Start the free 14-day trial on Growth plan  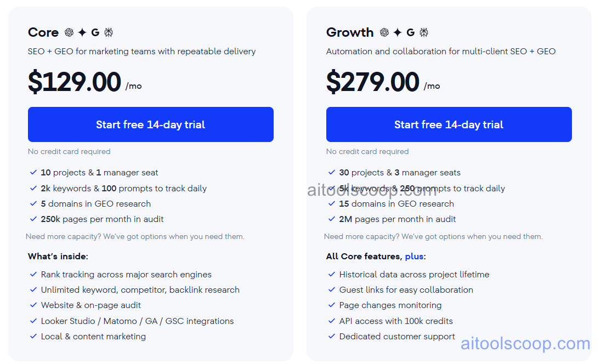coord(449,124)
